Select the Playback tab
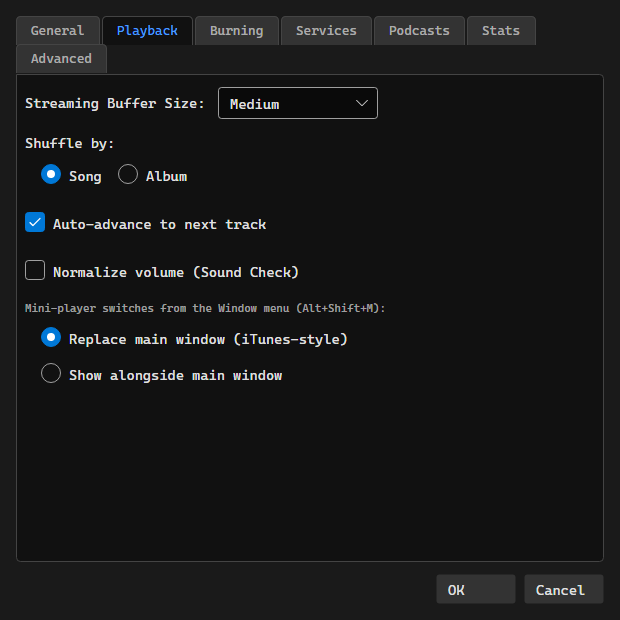Screen dimensions: 620x620 pyautogui.click(x=147, y=30)
